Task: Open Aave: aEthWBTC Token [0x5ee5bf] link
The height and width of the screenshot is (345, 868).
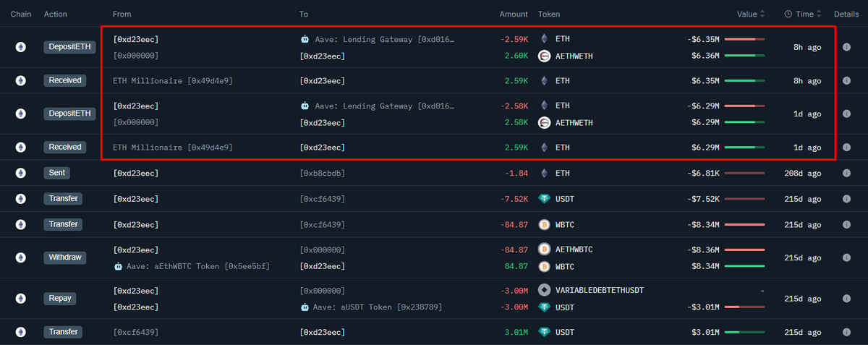Action: coord(197,266)
